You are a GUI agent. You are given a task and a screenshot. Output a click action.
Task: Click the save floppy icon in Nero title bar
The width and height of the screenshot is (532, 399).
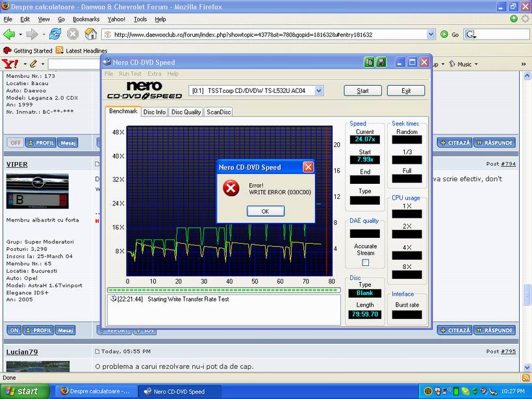381,62
